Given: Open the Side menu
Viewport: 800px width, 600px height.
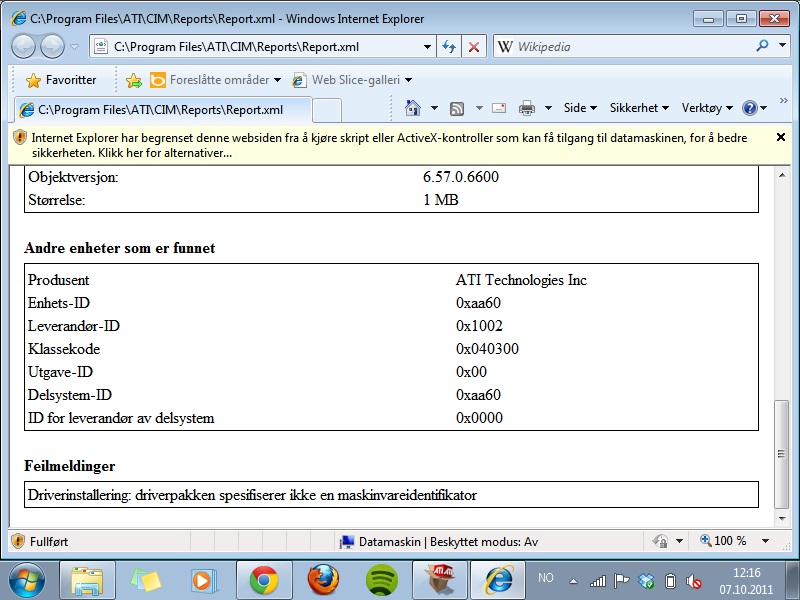Looking at the screenshot, I should tap(580, 108).
